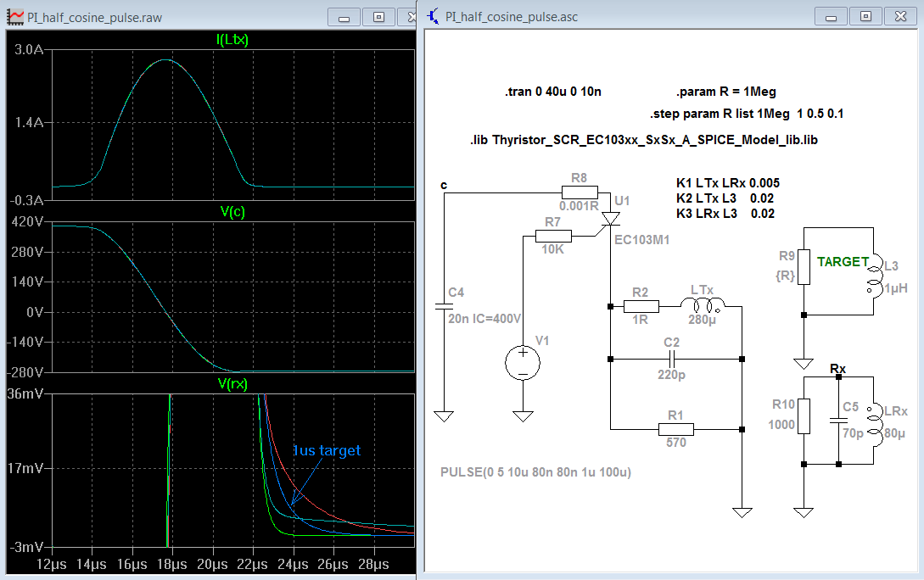Select capacitor C4 symbol
Viewport: 924px width, 580px height.
[x=444, y=306]
